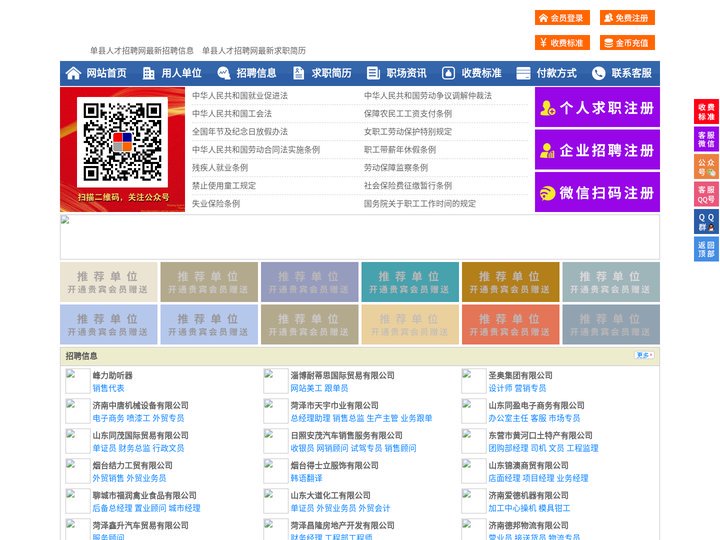
Task: Open company 聊城市福润禽业食品有限公司
Action: [x=144, y=495]
